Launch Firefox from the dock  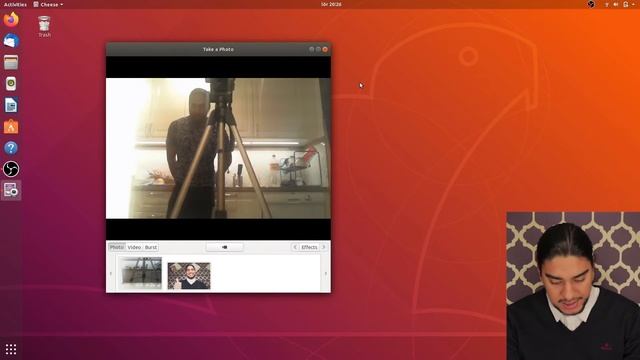(11, 20)
